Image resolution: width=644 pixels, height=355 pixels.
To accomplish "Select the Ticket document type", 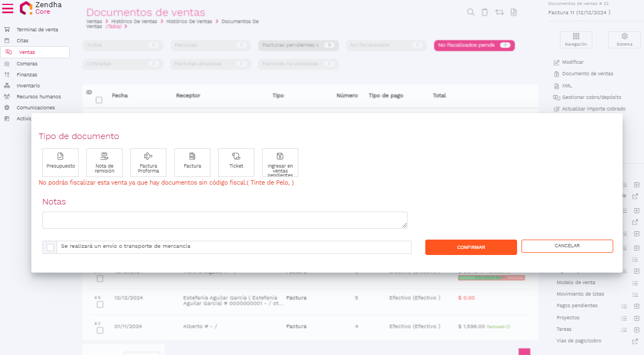I will (x=236, y=162).
